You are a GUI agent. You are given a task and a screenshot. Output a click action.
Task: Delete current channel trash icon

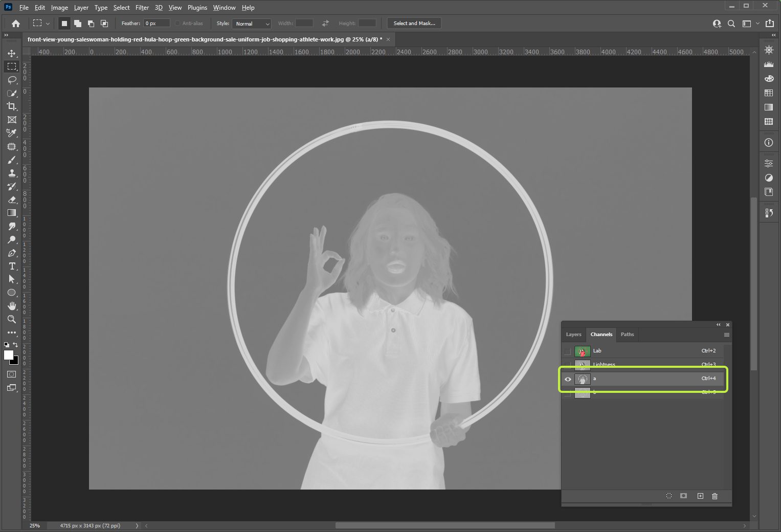(x=715, y=496)
